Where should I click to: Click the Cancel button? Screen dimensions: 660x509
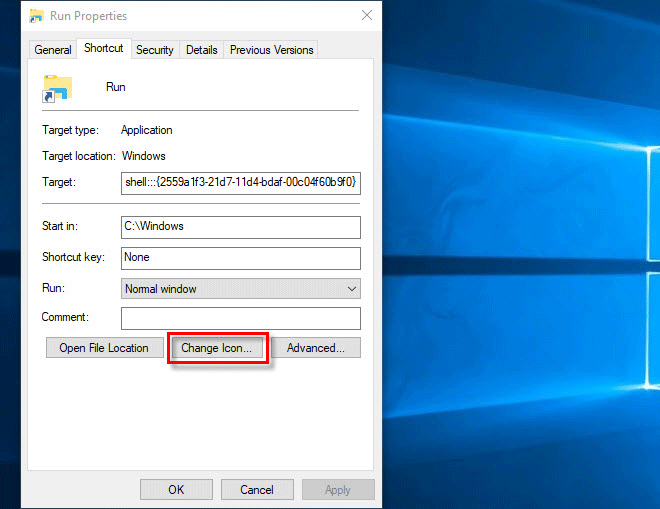tap(257, 489)
